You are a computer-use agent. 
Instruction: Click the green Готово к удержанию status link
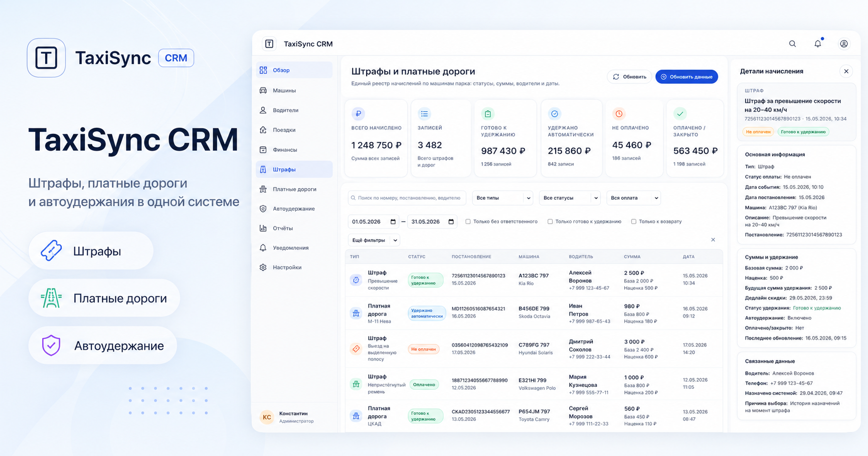816,308
